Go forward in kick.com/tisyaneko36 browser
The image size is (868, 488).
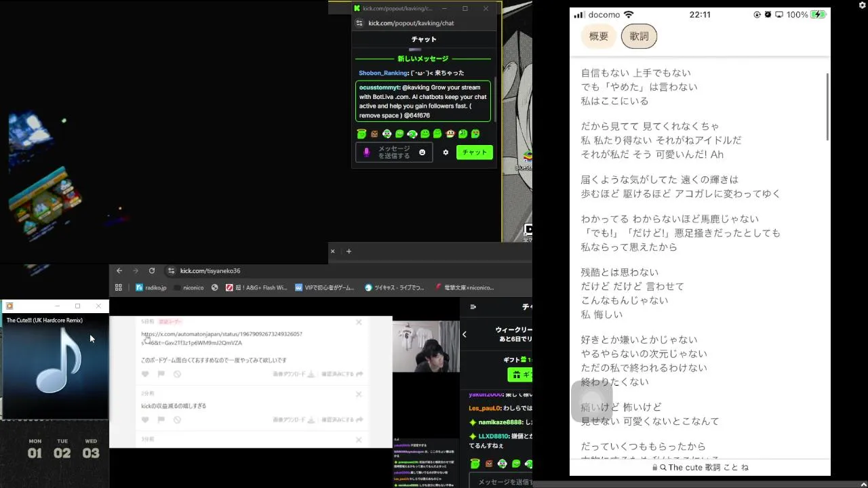[x=136, y=270]
